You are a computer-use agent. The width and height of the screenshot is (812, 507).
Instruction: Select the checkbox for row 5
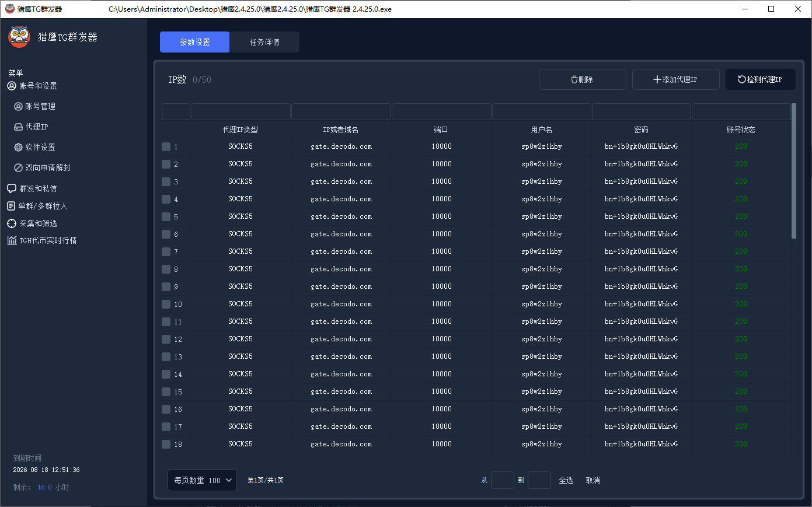tap(166, 216)
